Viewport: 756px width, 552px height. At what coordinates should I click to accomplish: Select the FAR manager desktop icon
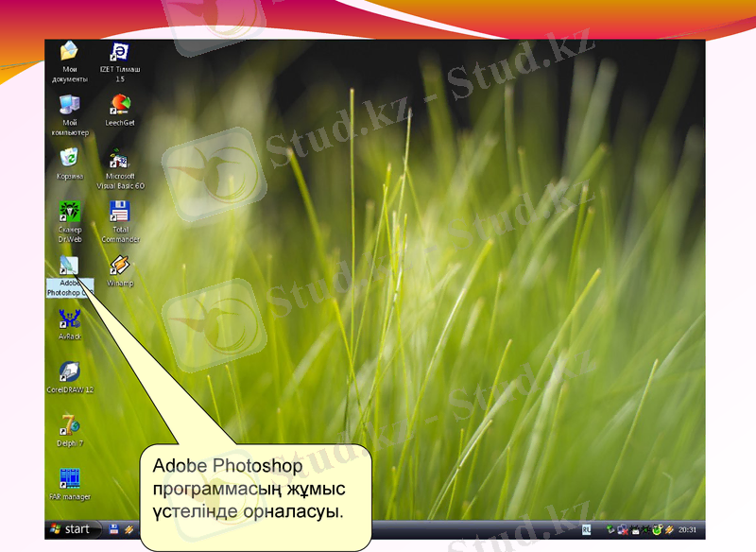point(70,478)
